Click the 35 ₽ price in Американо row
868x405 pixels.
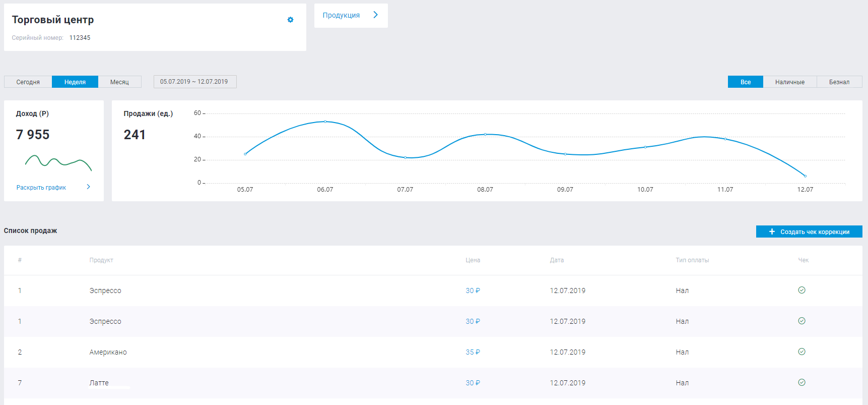473,352
